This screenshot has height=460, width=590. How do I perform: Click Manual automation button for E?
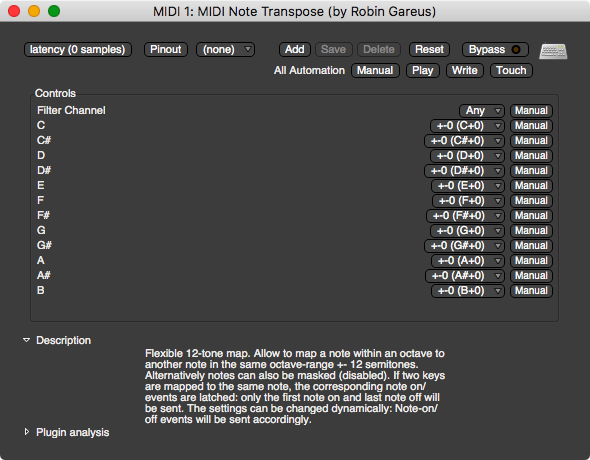tap(531, 186)
